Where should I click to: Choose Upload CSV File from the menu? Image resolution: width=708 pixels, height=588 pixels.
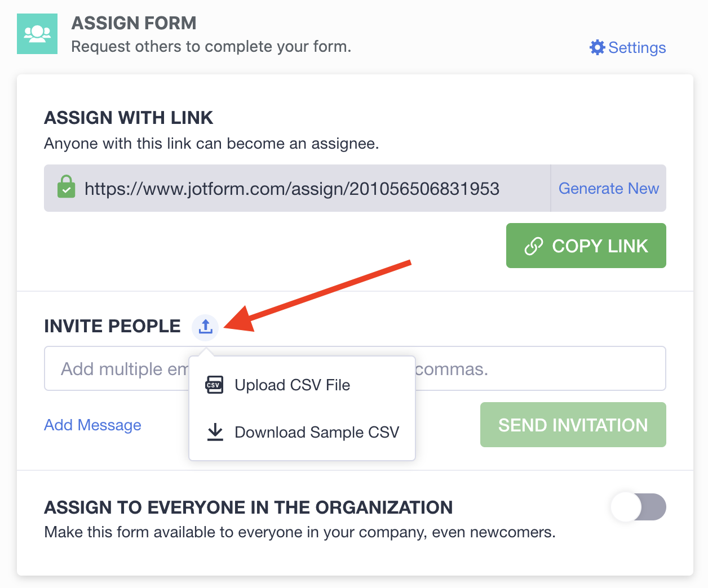(292, 385)
